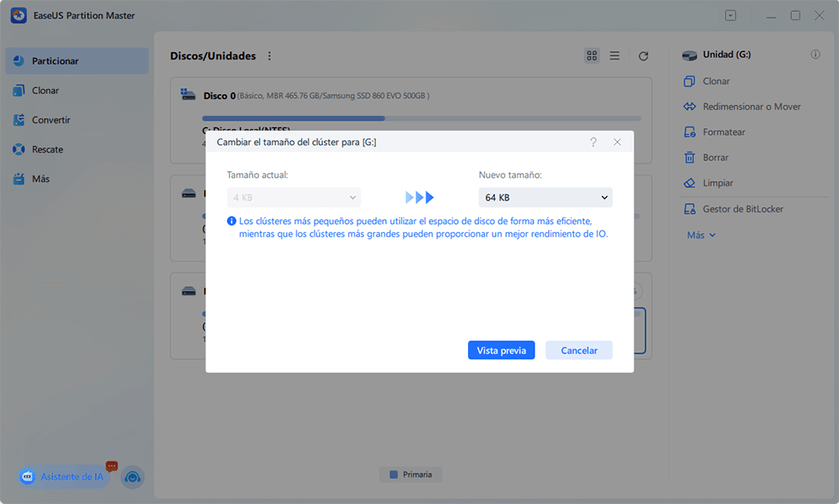The height and width of the screenshot is (504, 839).
Task: Open Discos/Unidades three-dot options menu
Action: [x=269, y=56]
